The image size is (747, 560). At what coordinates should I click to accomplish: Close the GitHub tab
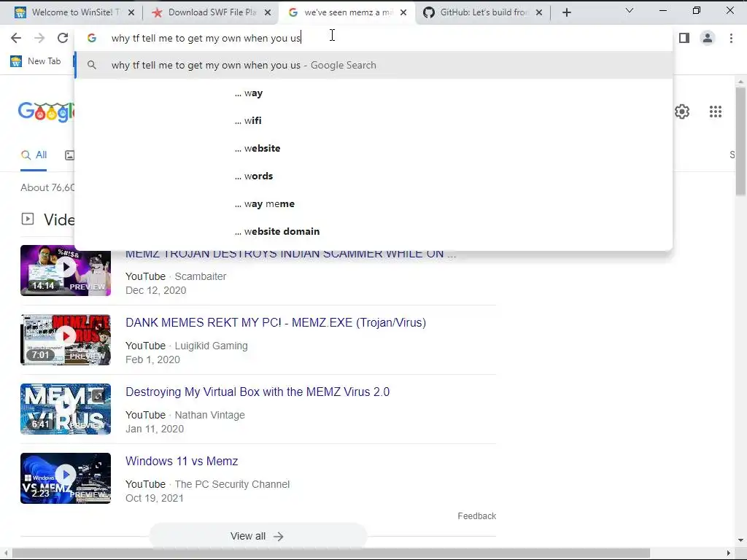tap(539, 13)
